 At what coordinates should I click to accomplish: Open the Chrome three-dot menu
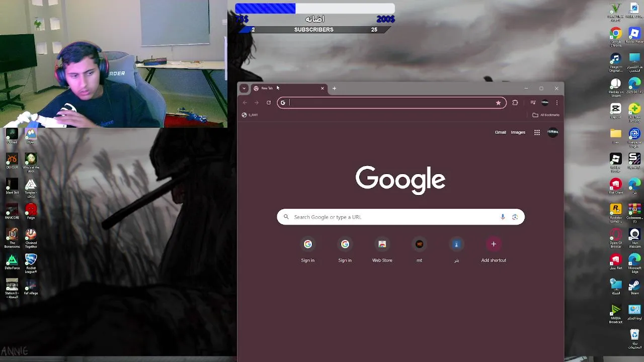556,103
